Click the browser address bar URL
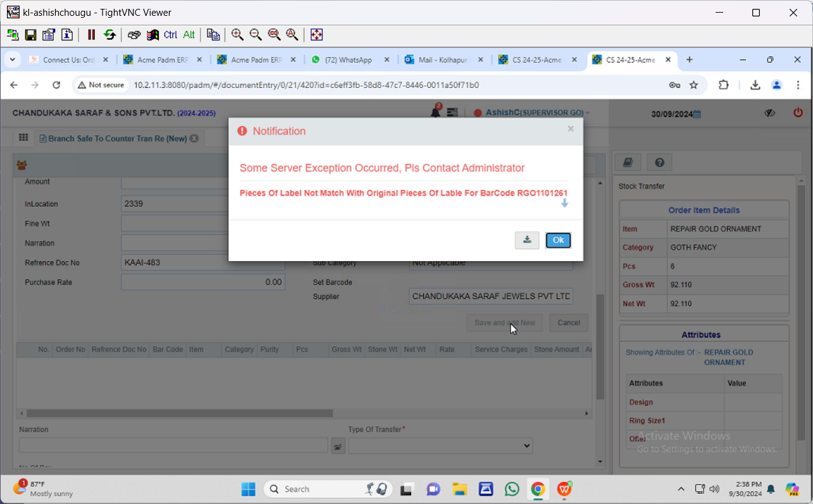Image resolution: width=813 pixels, height=504 pixels. coord(306,85)
